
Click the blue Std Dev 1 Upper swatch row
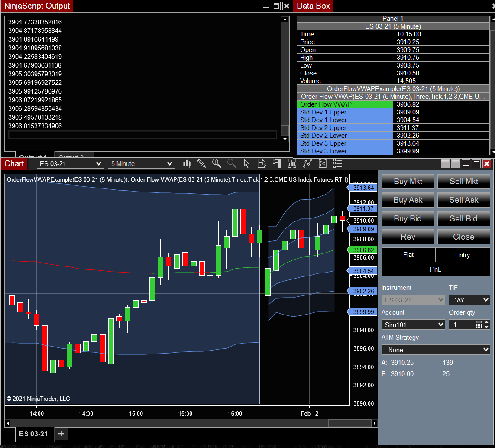click(345, 112)
